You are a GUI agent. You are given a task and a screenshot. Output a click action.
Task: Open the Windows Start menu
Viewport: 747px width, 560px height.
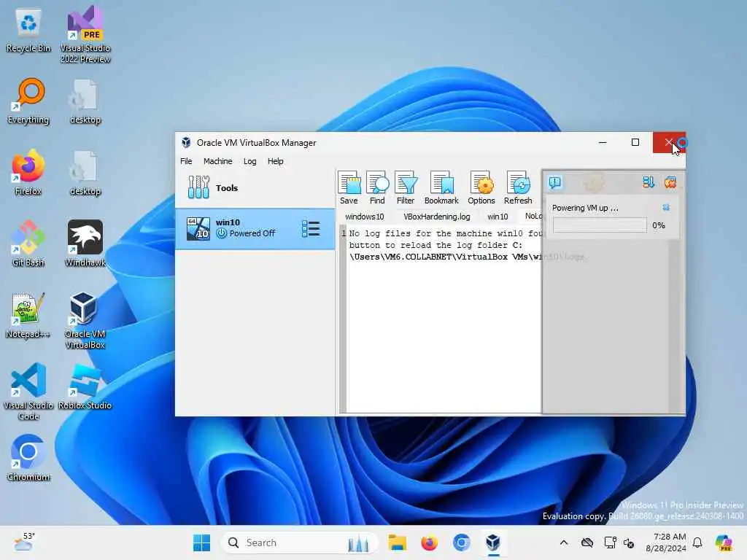coord(201,542)
